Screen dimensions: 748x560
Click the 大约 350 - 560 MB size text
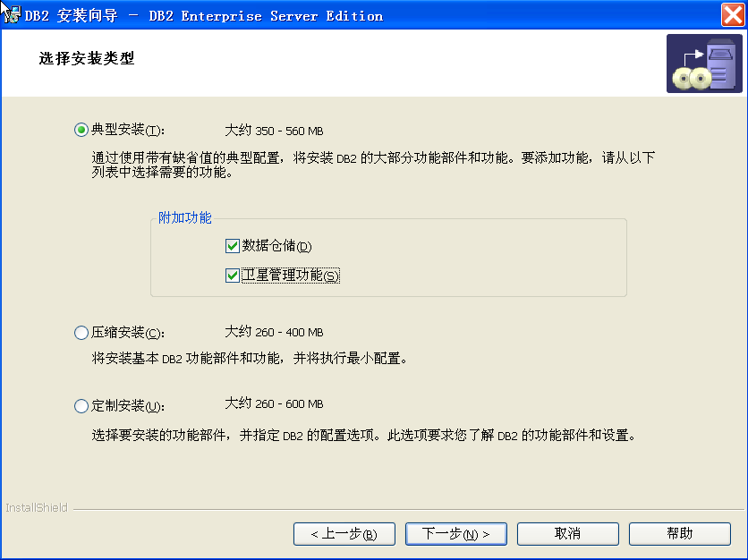click(274, 131)
